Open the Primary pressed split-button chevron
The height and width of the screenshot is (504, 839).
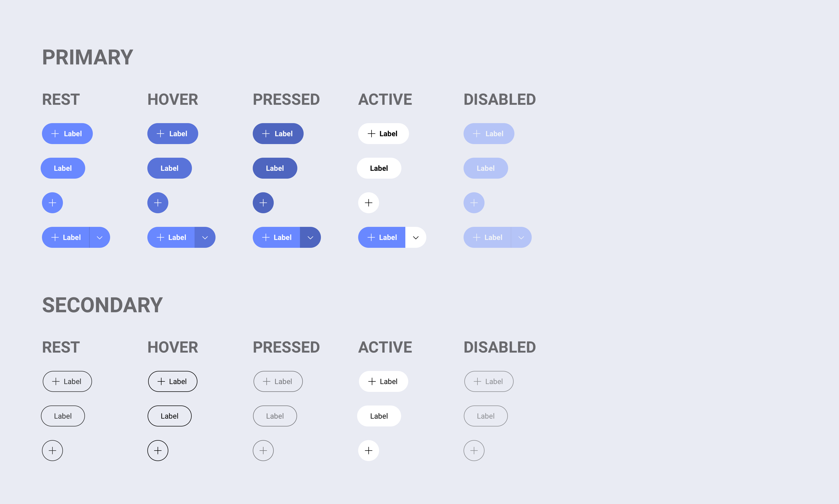point(310,237)
